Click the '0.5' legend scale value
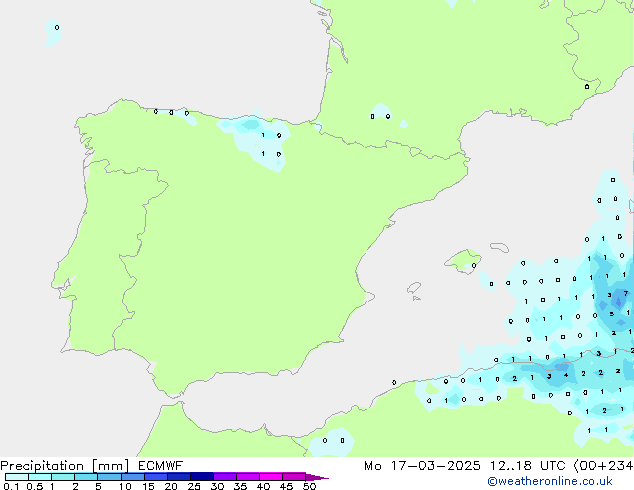This screenshot has height=490, width=634. click(x=34, y=486)
